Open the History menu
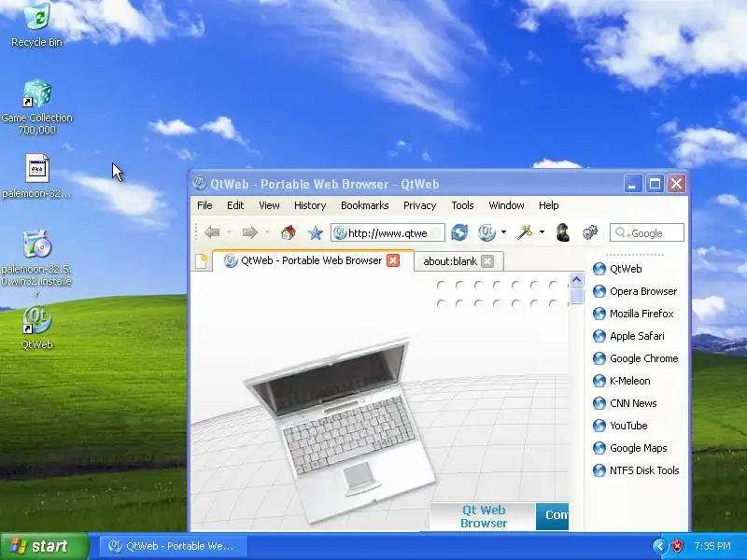The height and width of the screenshot is (560, 747). tap(310, 205)
